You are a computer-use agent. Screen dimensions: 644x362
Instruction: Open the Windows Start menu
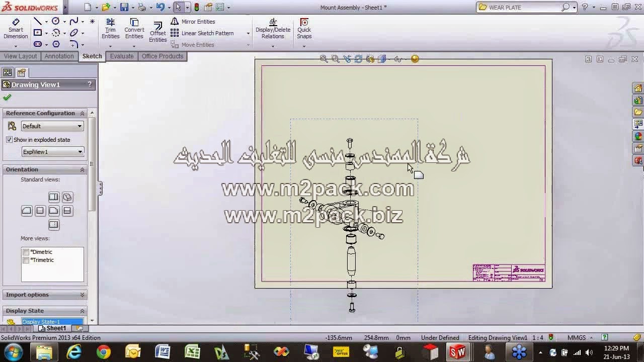point(13,352)
